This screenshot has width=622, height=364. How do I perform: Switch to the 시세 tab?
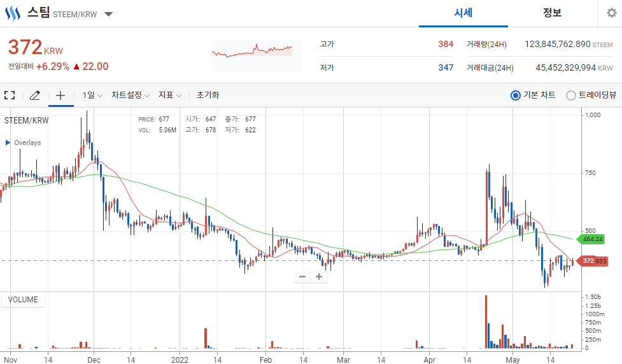463,13
